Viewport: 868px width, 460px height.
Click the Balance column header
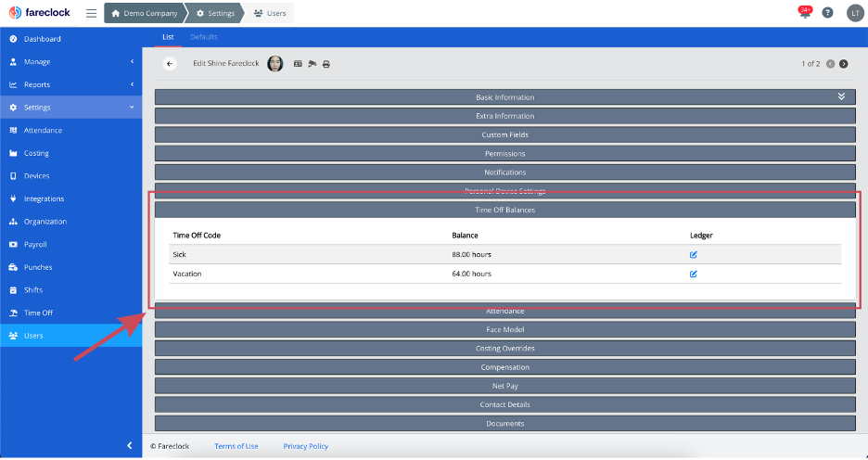click(x=465, y=236)
